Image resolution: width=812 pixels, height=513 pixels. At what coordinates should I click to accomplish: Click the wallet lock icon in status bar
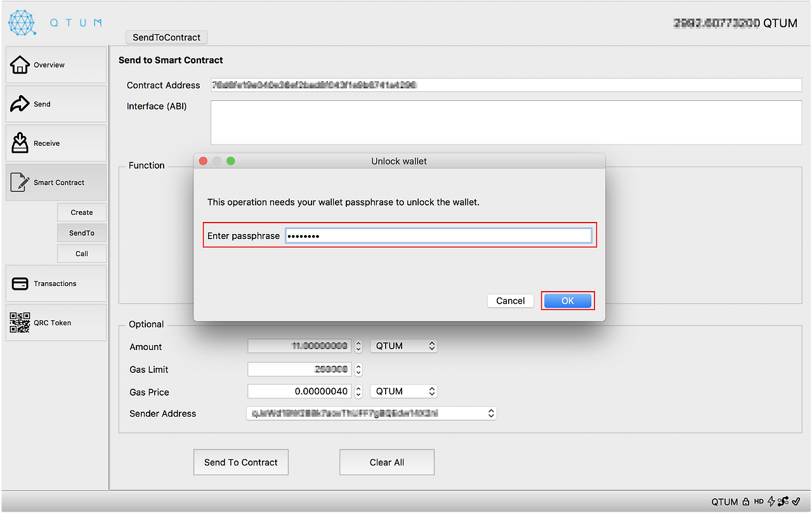point(746,502)
